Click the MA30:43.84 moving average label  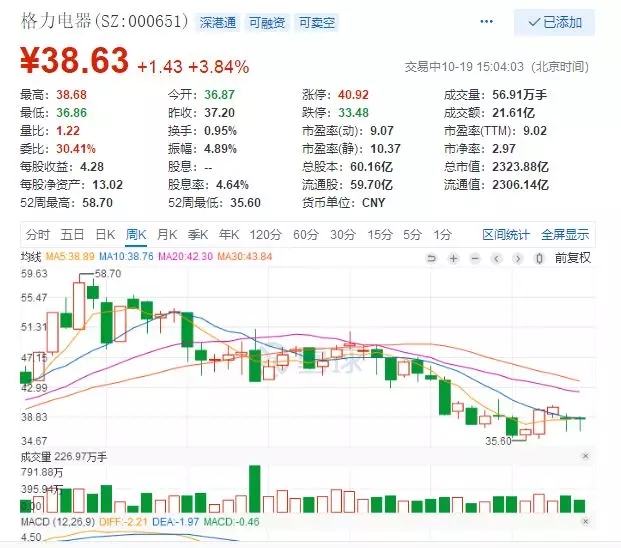tap(245, 256)
